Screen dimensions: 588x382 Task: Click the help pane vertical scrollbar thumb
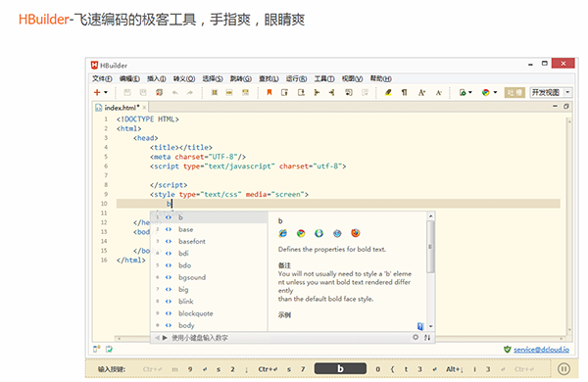point(431,247)
